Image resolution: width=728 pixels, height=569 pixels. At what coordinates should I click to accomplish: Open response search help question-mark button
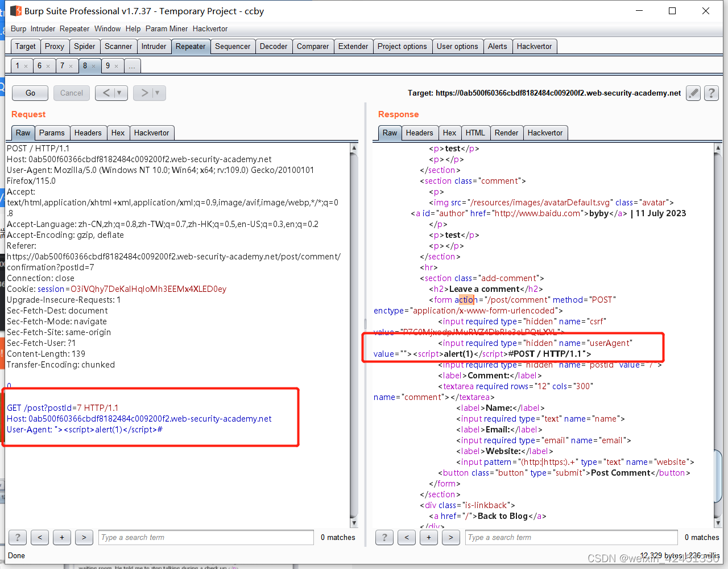point(384,537)
